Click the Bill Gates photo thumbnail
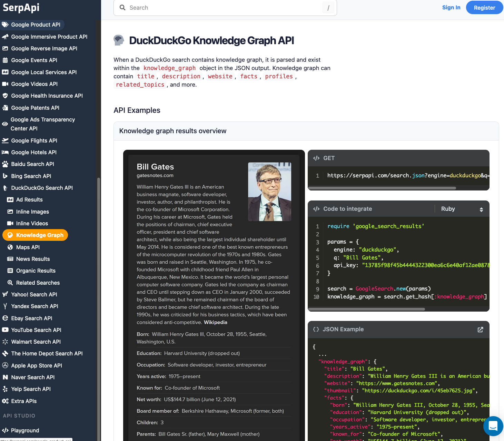This screenshot has width=504, height=441. pyautogui.click(x=270, y=192)
